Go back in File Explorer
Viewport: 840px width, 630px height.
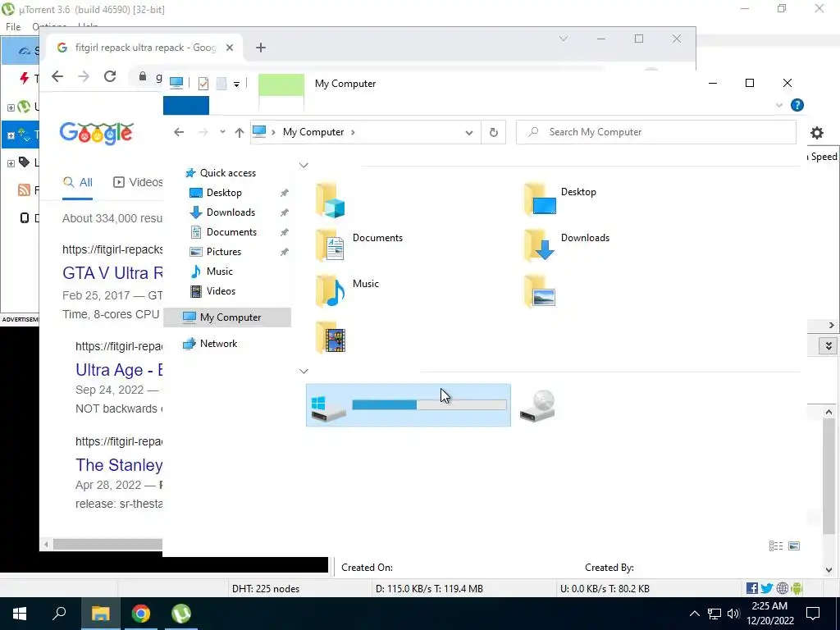(x=179, y=132)
